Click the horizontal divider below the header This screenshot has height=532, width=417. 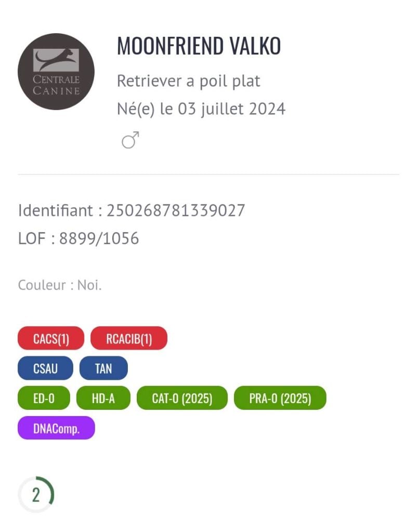208,175
